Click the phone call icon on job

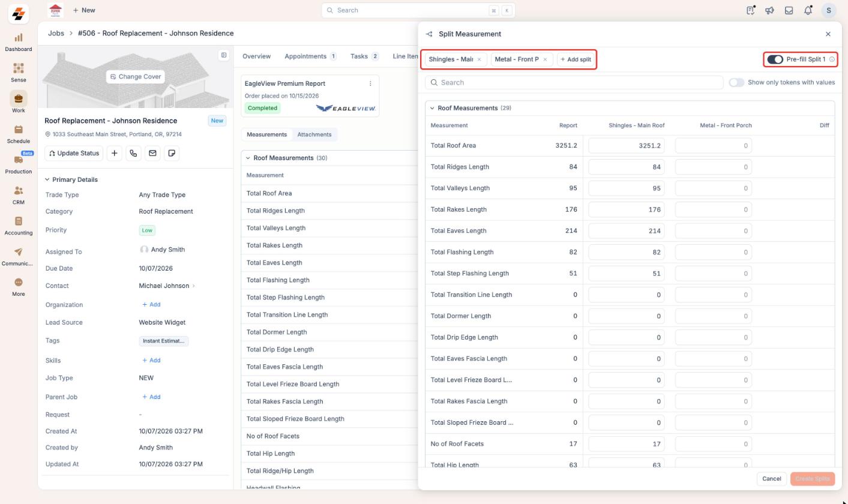133,153
